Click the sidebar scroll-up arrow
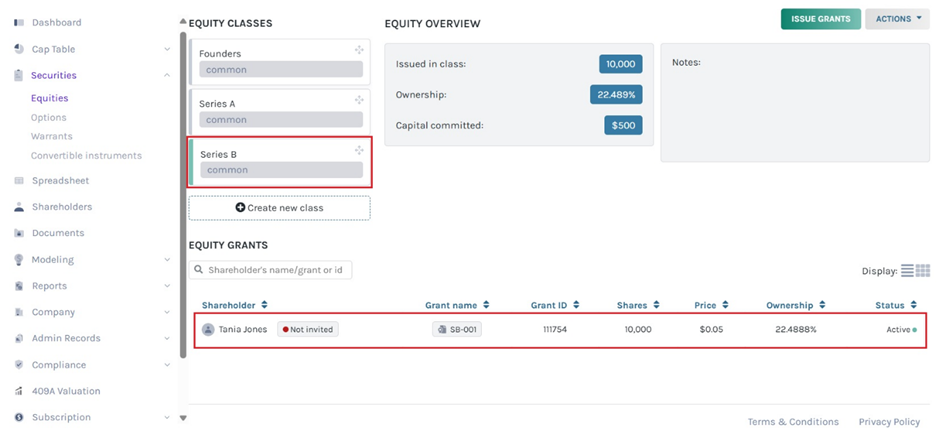The height and width of the screenshot is (438, 939). [x=183, y=22]
